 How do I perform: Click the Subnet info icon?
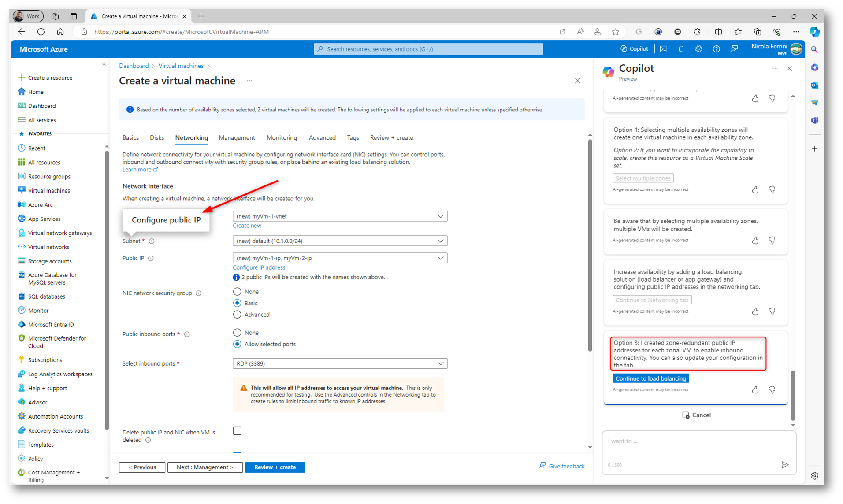(152, 241)
